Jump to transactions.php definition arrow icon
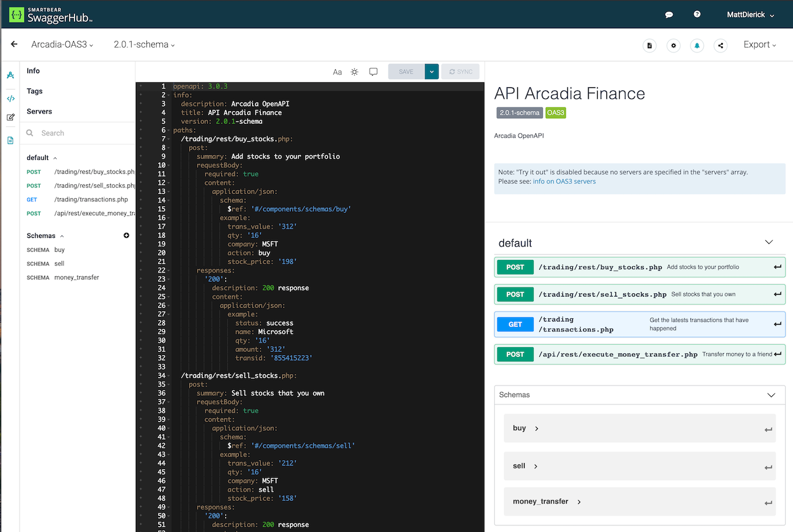The width and height of the screenshot is (793, 532). click(x=778, y=325)
